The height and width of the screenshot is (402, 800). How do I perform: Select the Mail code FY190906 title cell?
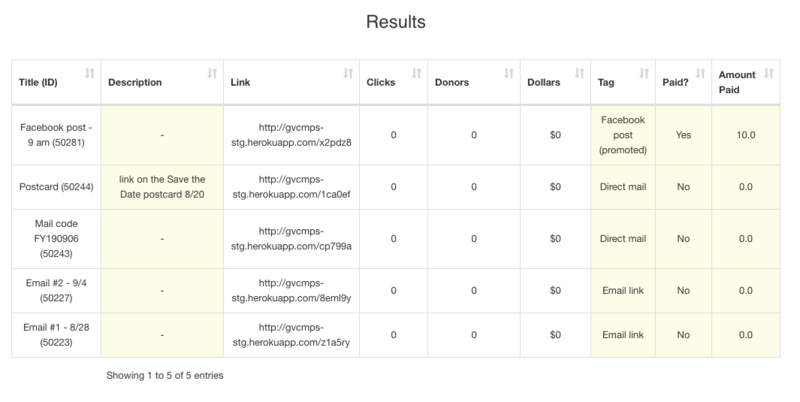56,238
